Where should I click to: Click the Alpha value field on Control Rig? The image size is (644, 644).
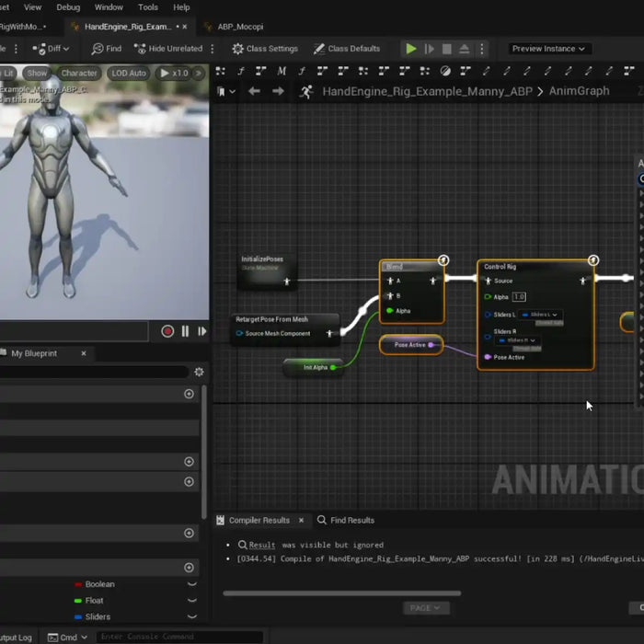tap(518, 297)
